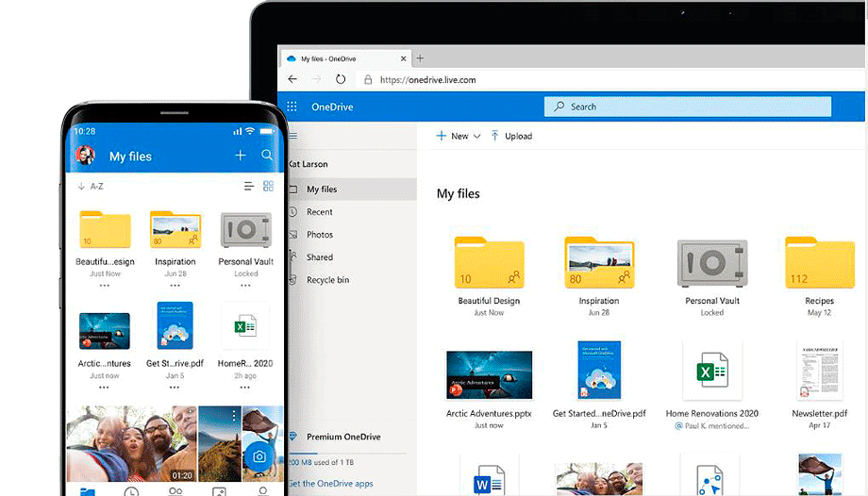Switch to list view on phone
Screen dimensions: 868x496
[x=249, y=186]
